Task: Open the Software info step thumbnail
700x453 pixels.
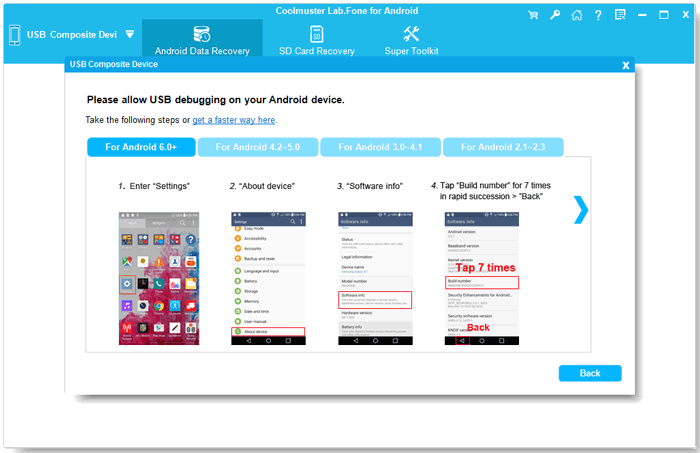Action: pos(375,278)
